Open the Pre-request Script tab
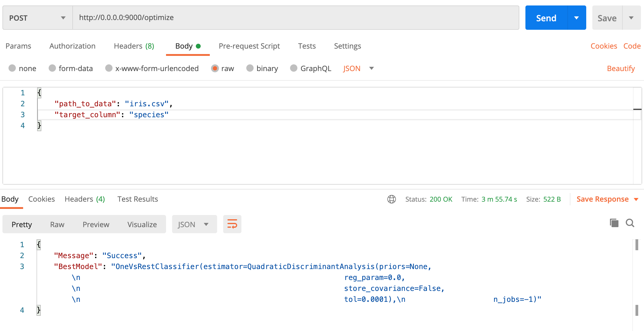 [x=249, y=46]
